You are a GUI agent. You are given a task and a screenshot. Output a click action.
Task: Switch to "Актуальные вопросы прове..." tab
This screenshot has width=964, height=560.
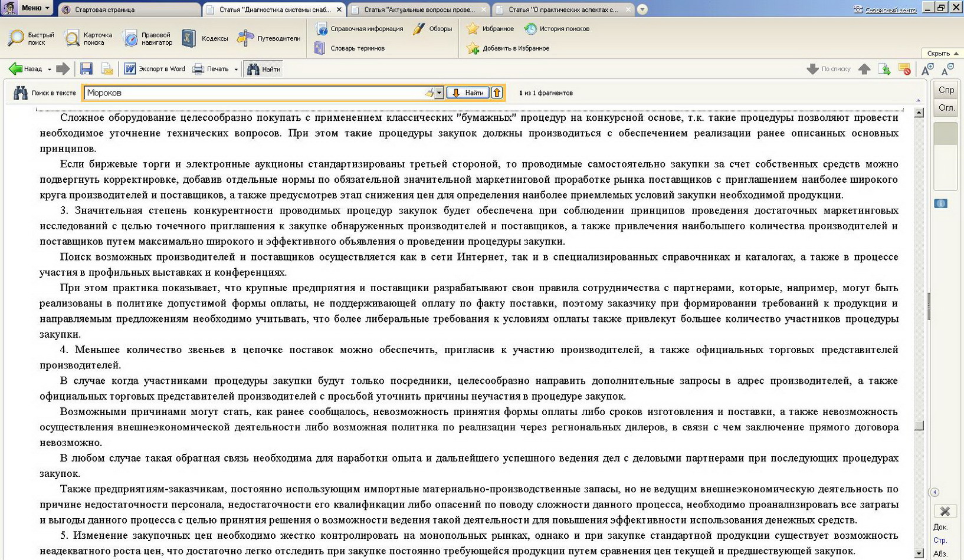(x=418, y=9)
